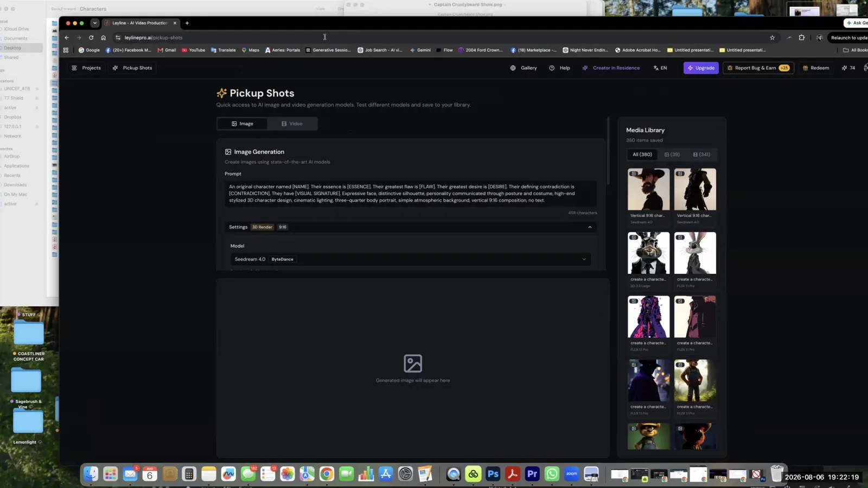Screen dimensions: 868x488
Task: Click the browser reload icon
Action: [x=91, y=37]
